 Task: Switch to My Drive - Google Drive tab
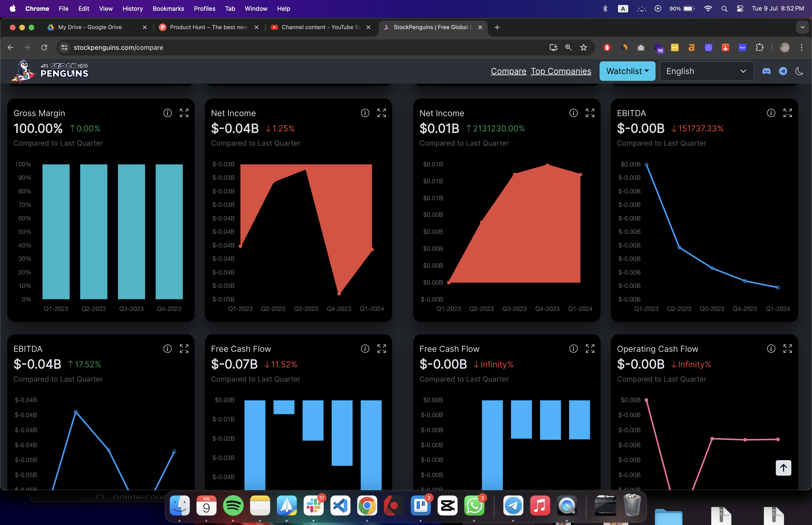[x=97, y=27]
